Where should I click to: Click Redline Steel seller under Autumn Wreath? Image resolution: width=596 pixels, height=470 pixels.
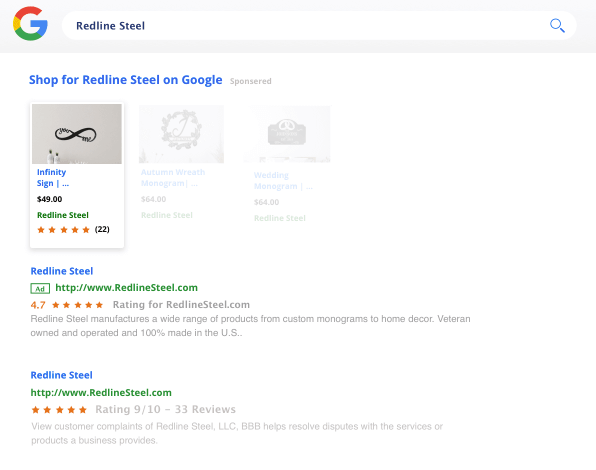(167, 215)
